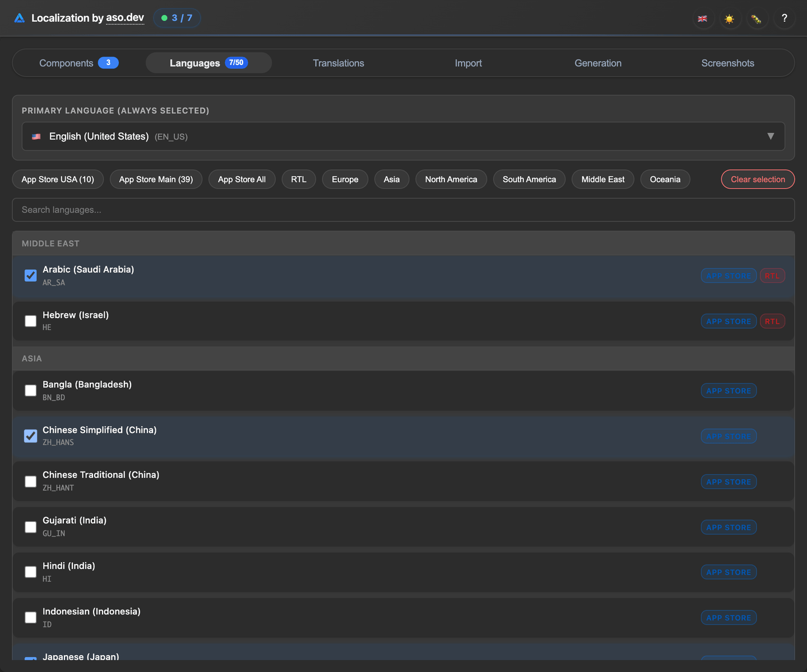This screenshot has height=672, width=807.
Task: Check Hindi (India) checkbox
Action: 31,572
